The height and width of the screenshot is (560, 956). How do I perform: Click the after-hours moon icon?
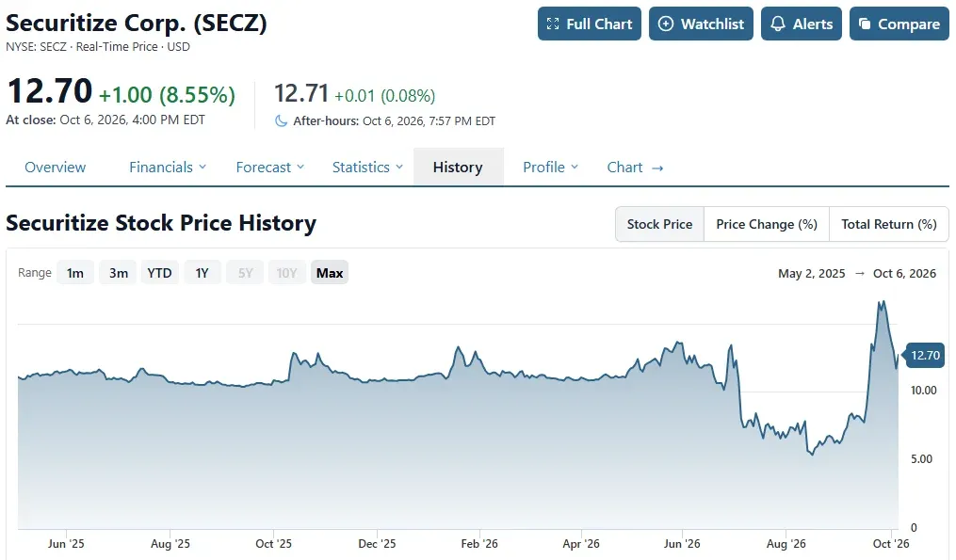pos(281,120)
